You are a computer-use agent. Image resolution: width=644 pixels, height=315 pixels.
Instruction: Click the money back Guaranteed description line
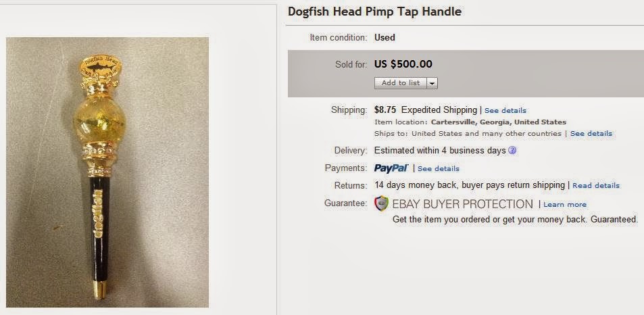click(x=515, y=220)
